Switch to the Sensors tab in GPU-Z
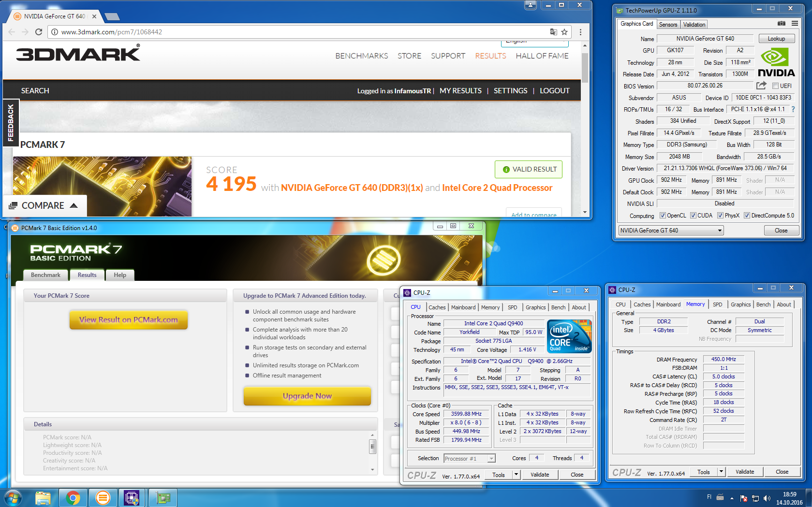 point(668,25)
